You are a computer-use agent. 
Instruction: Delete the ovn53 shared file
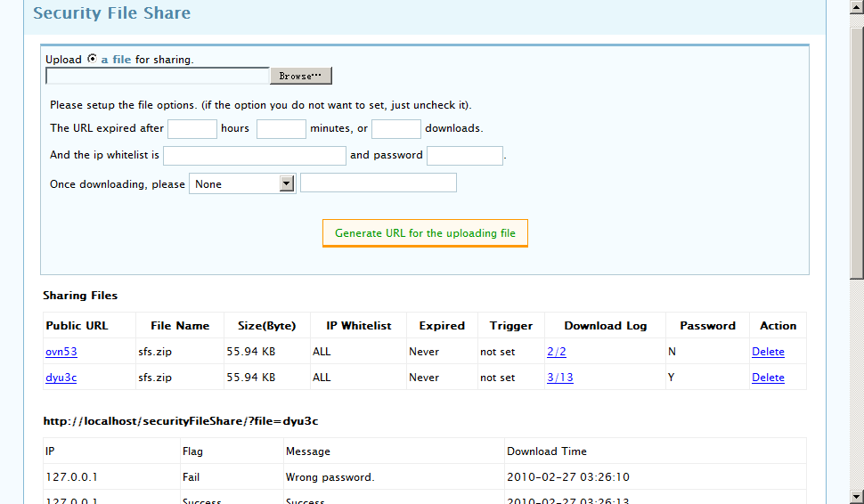click(x=768, y=352)
